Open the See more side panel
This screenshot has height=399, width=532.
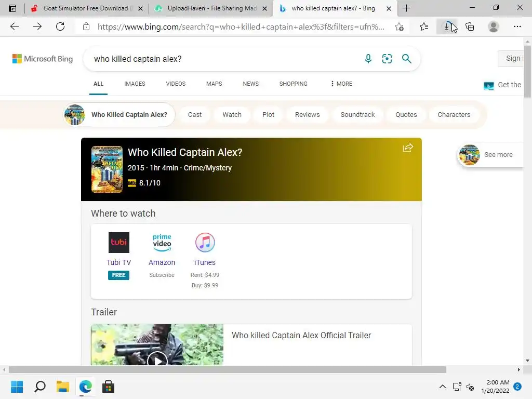pyautogui.click(x=490, y=155)
